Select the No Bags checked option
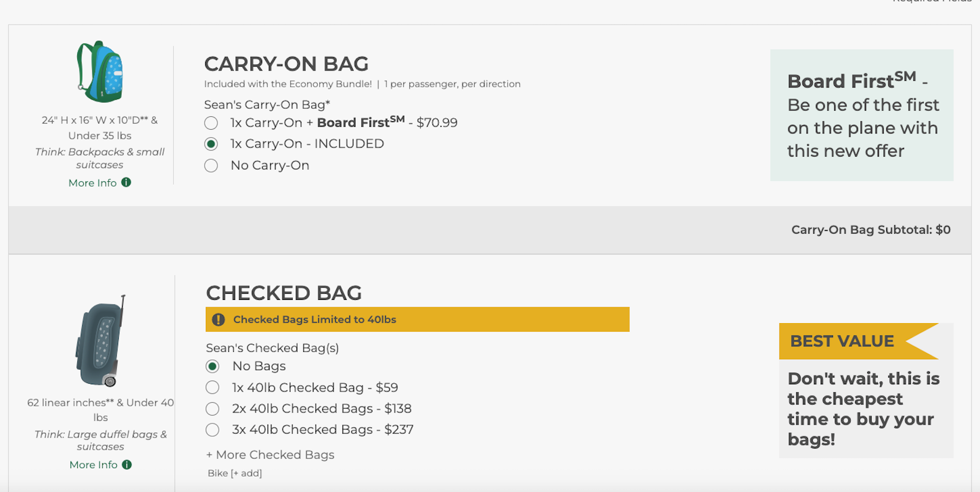Image resolution: width=980 pixels, height=492 pixels. 213,367
